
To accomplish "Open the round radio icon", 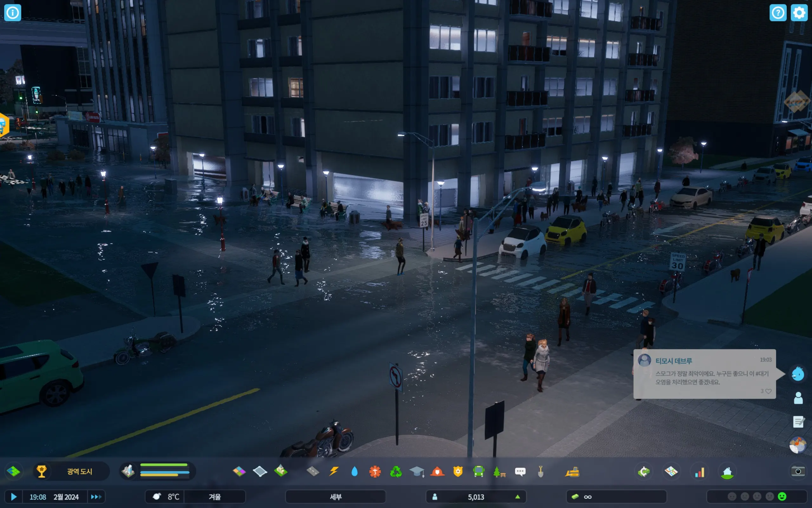I will [798, 445].
